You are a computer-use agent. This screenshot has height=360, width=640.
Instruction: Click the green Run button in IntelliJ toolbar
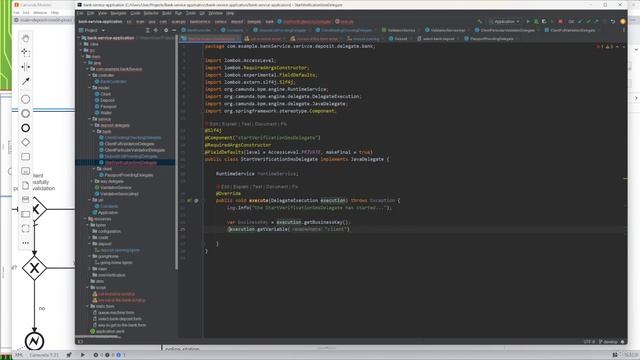528,21
